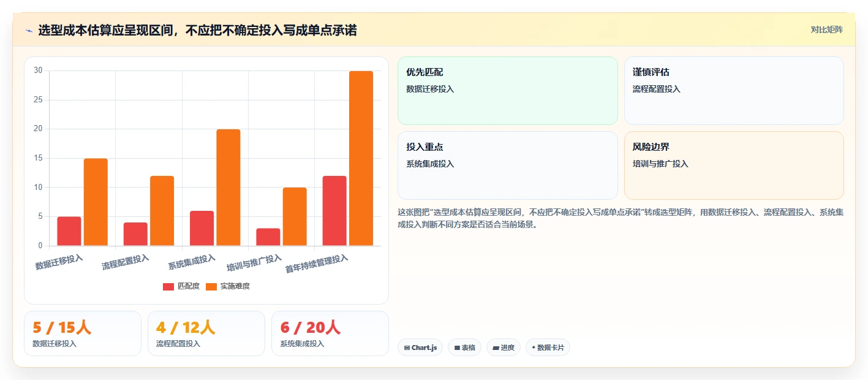
Task: Click 流程配置投入 text in the 谨慎评估 card
Action: (x=657, y=89)
